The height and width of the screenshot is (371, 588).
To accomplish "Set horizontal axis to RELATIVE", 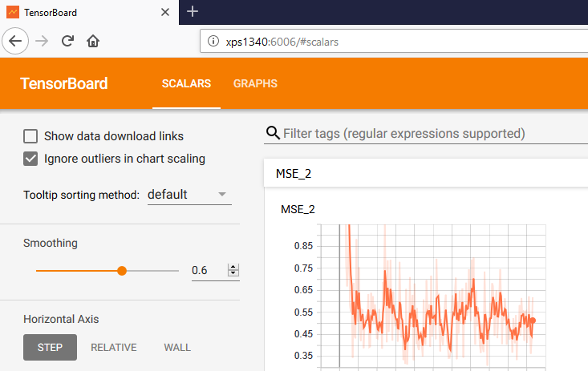I will click(x=114, y=348).
